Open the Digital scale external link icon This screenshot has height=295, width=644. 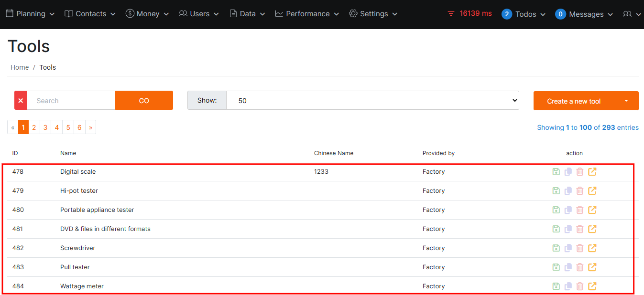click(x=592, y=172)
